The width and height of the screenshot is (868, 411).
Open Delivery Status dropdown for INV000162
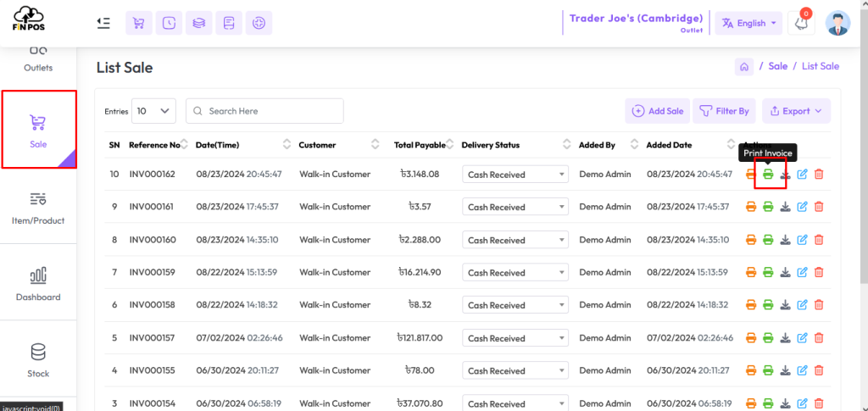pos(515,175)
